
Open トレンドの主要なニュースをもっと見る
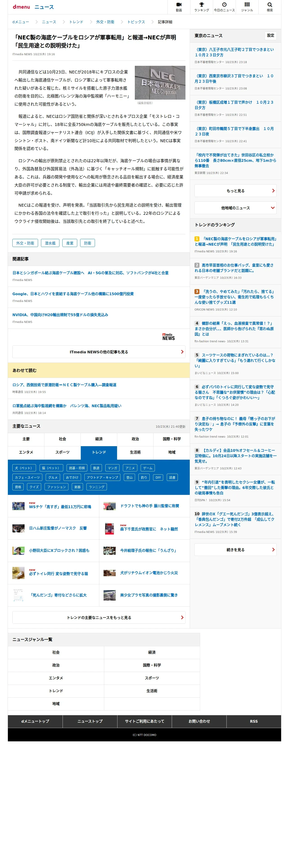pos(99,617)
